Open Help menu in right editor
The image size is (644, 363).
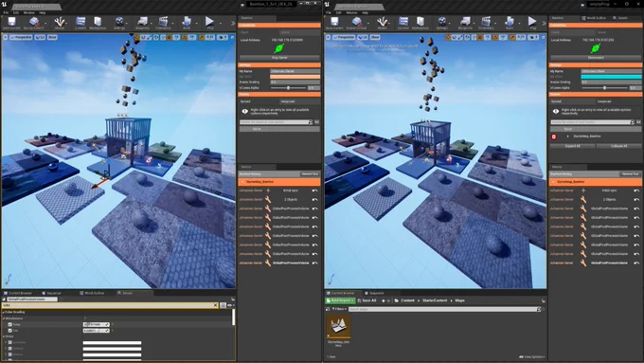tap(366, 12)
